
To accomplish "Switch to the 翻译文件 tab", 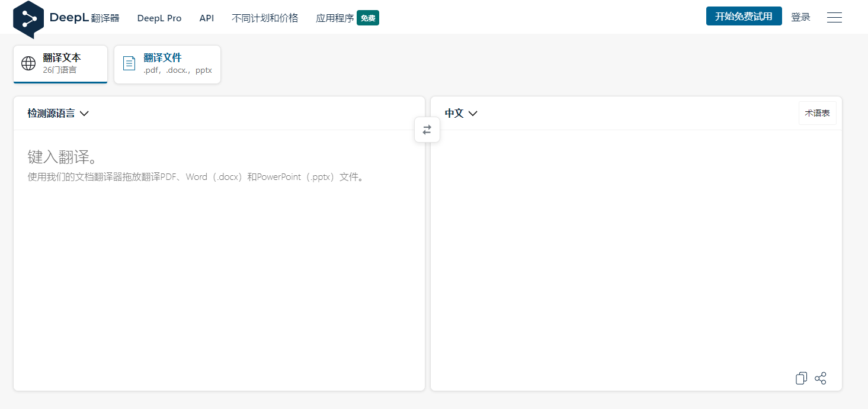I will [167, 64].
